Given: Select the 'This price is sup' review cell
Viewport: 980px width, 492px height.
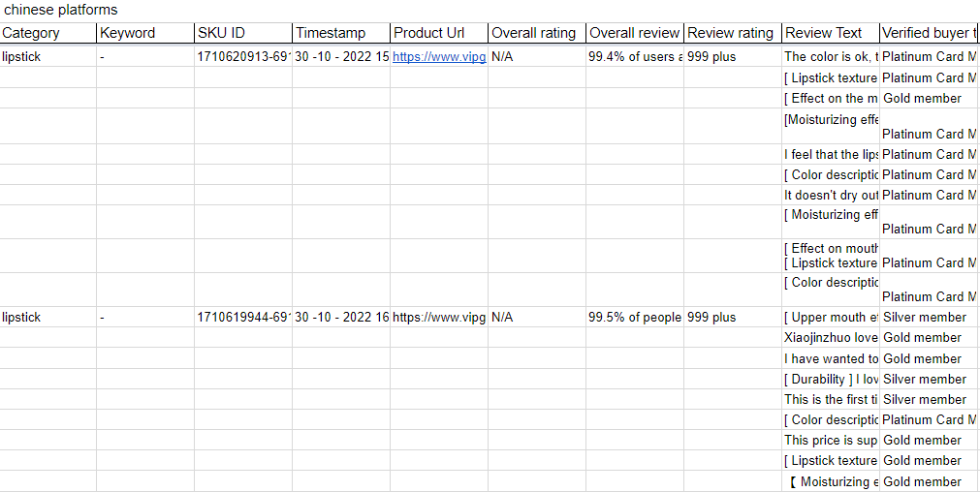Looking at the screenshot, I should [831, 440].
